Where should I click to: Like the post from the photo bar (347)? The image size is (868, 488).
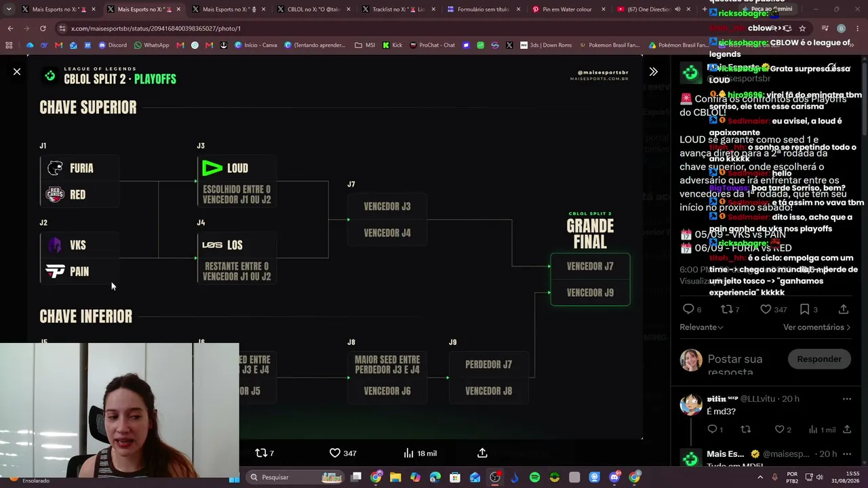click(343, 453)
